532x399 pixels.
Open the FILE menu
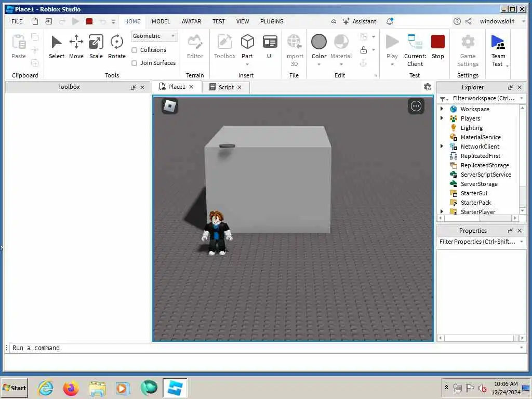pos(17,21)
